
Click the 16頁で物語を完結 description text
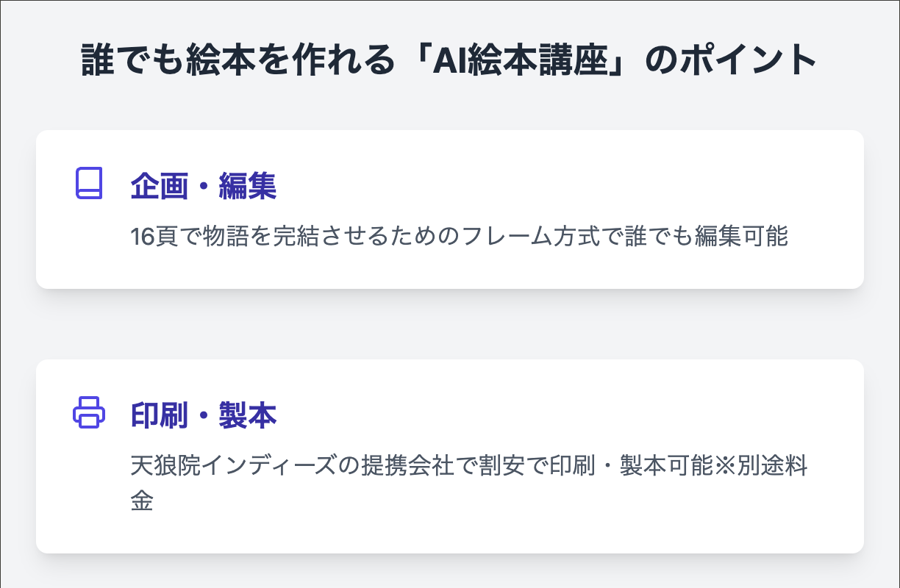460,237
